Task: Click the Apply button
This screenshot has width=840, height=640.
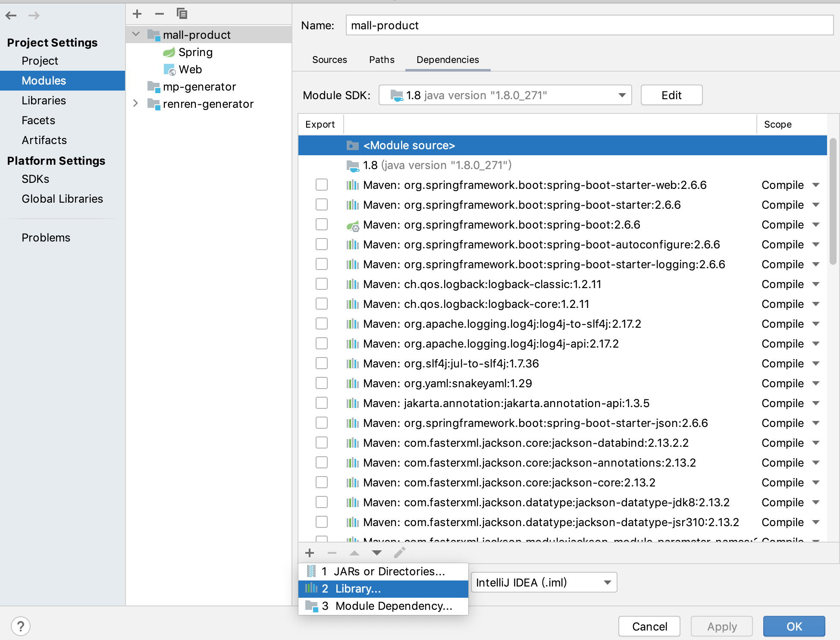Action: 722,626
